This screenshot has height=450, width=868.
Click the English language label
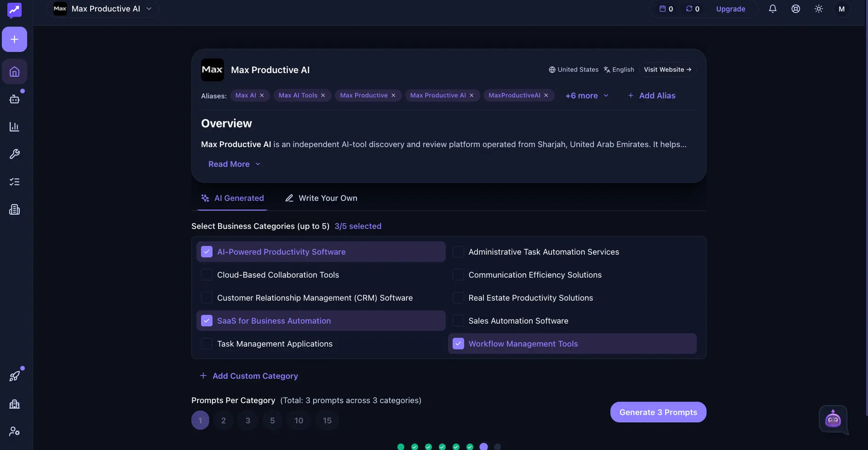coord(619,69)
